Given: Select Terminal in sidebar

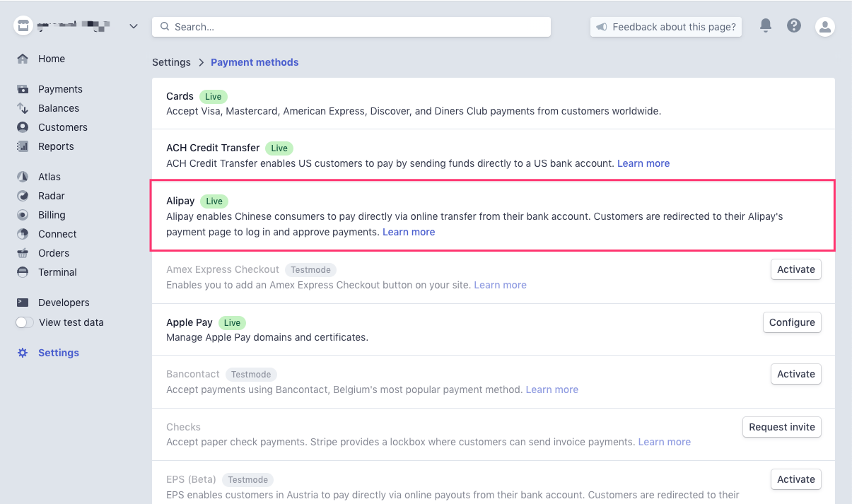Looking at the screenshot, I should [57, 272].
